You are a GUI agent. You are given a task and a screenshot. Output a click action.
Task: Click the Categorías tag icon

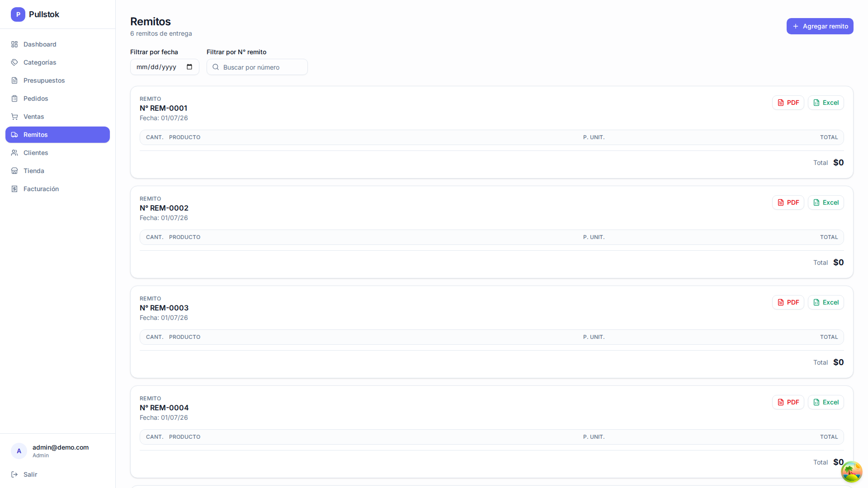(x=14, y=62)
